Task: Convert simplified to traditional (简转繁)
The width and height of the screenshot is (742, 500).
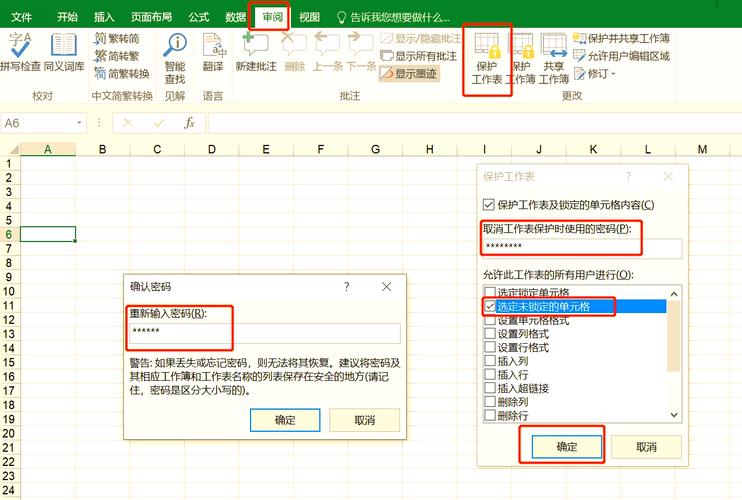Action: click(x=117, y=56)
